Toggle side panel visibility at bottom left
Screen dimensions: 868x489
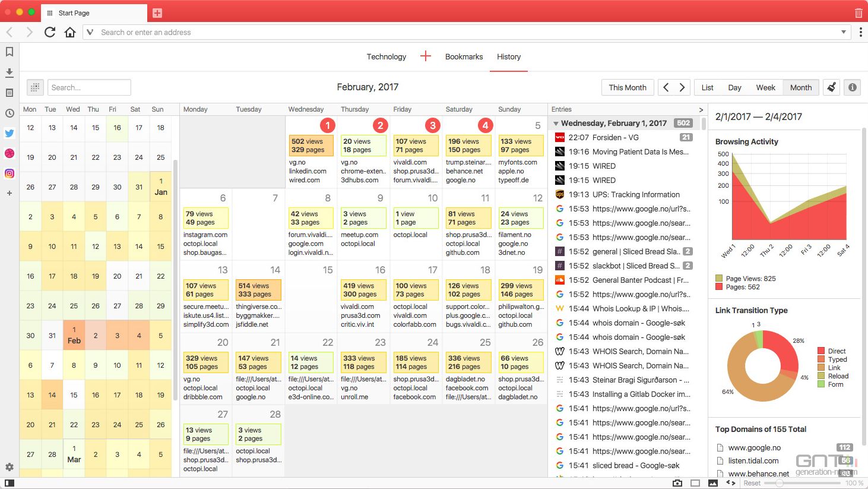click(9, 483)
